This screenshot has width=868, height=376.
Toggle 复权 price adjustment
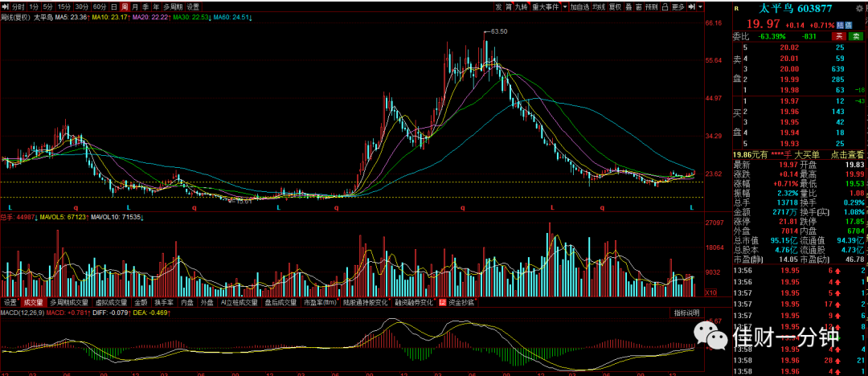[615, 7]
